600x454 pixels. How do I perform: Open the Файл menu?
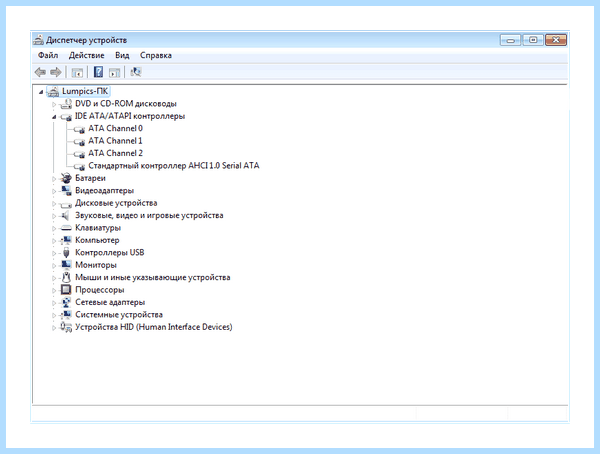pyautogui.click(x=48, y=56)
